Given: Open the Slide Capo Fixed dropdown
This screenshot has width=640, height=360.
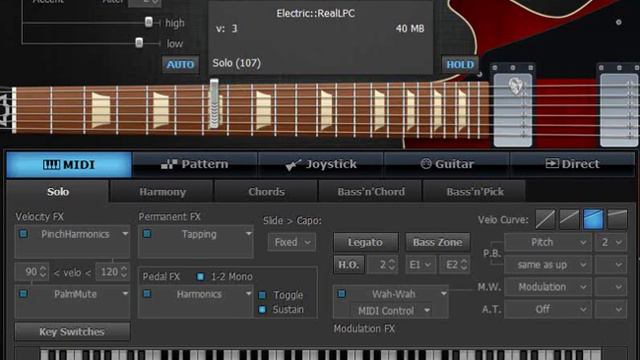Looking at the screenshot, I should tap(292, 242).
